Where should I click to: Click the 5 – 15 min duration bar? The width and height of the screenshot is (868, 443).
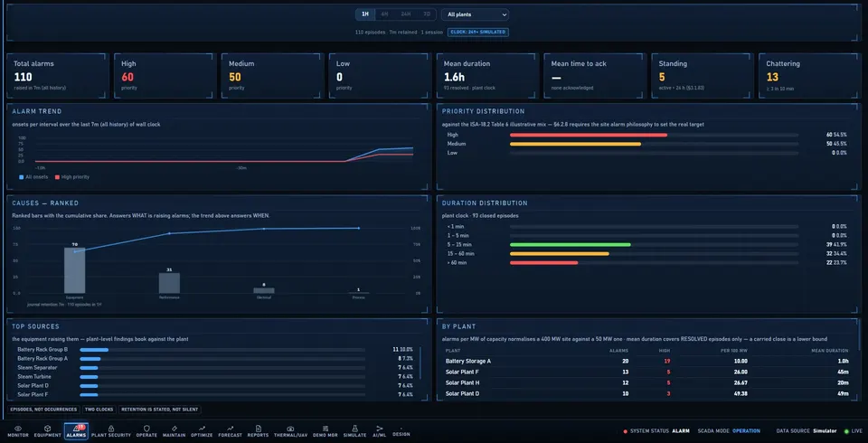571,245
